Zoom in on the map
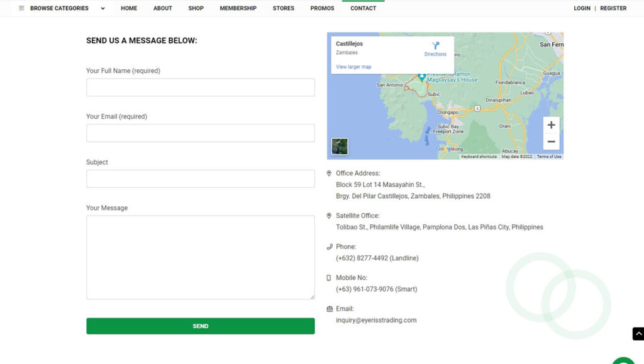 coord(551,125)
